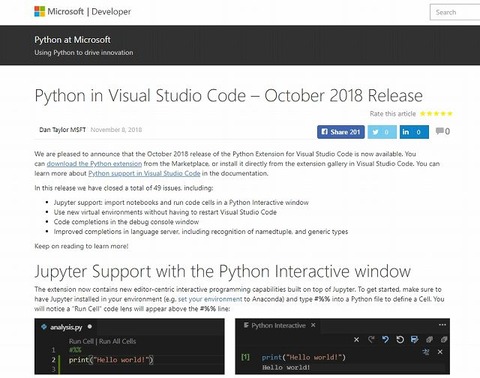
Task: Click the 'Jupyter support: import notebooks' bullet
Action: 181,203
